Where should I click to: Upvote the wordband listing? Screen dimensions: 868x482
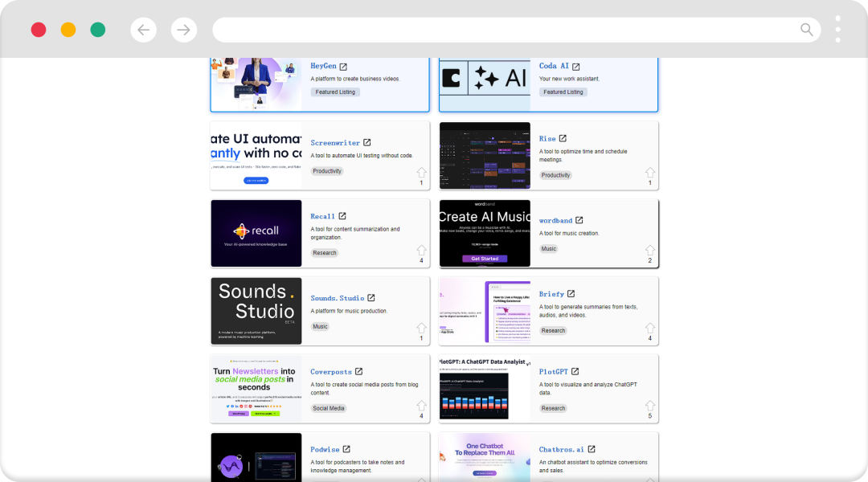(650, 251)
